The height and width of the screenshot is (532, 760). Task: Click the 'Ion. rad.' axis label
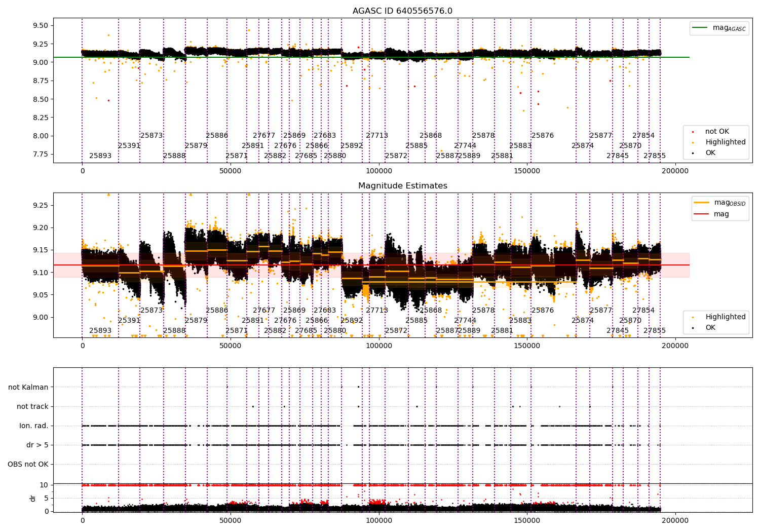point(34,426)
